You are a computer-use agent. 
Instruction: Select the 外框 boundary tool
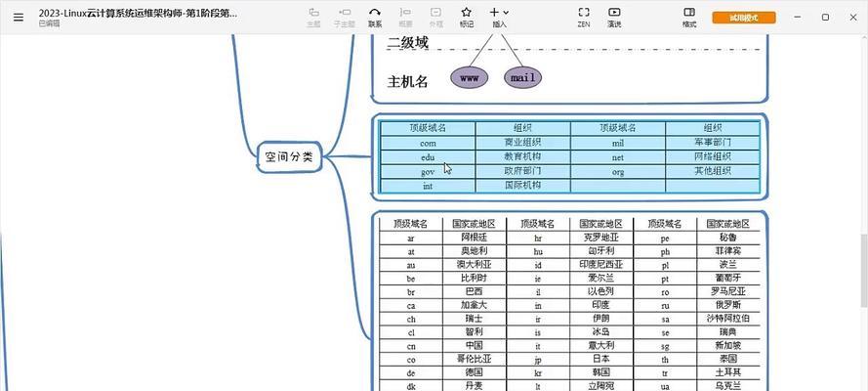[436, 18]
